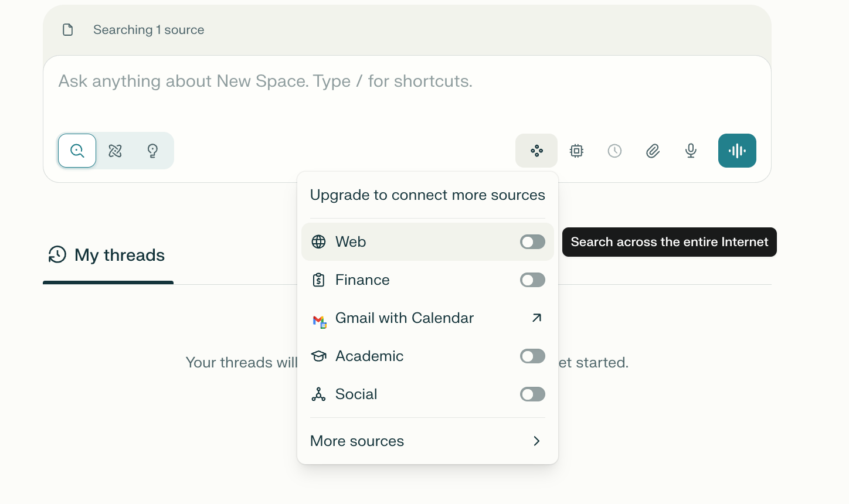Image resolution: width=849 pixels, height=504 pixels.
Task: Open the model chooser chip icon
Action: pos(576,151)
